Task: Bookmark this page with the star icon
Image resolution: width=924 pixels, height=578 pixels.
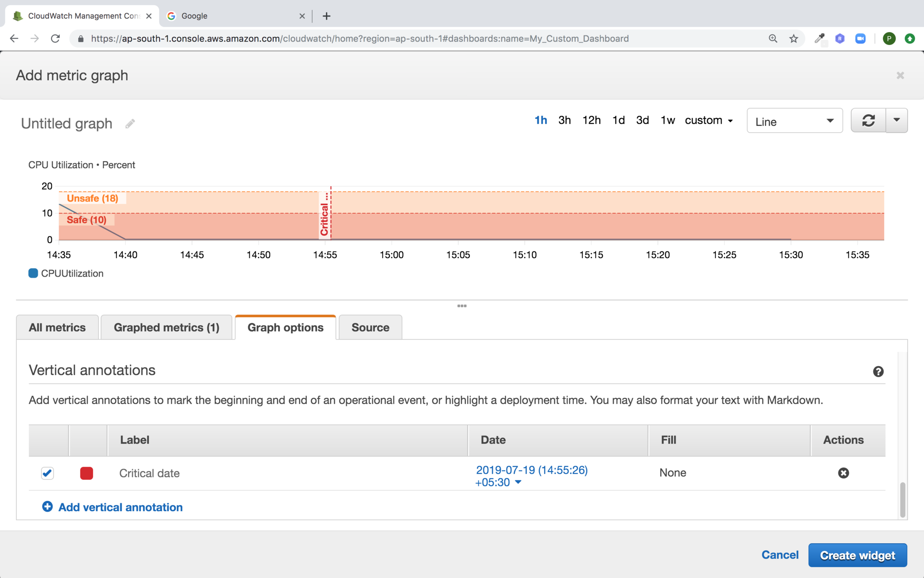Action: tap(794, 39)
